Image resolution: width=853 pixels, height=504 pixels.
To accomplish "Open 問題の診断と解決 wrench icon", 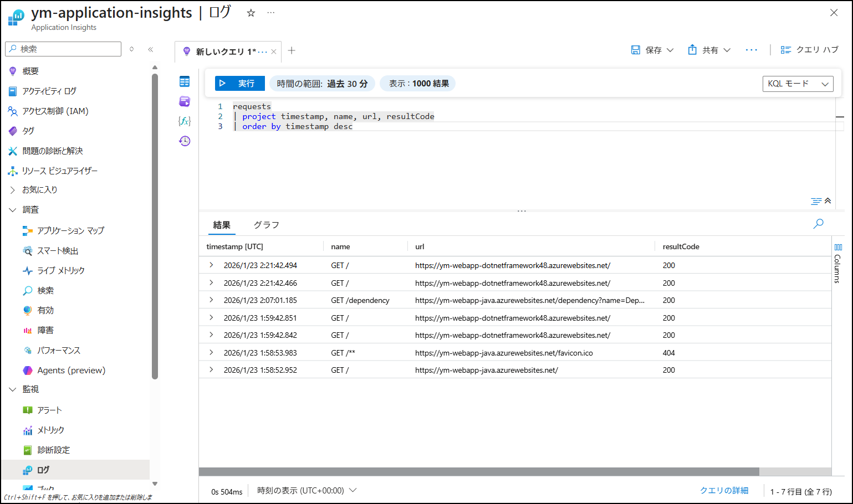I will tap(13, 151).
